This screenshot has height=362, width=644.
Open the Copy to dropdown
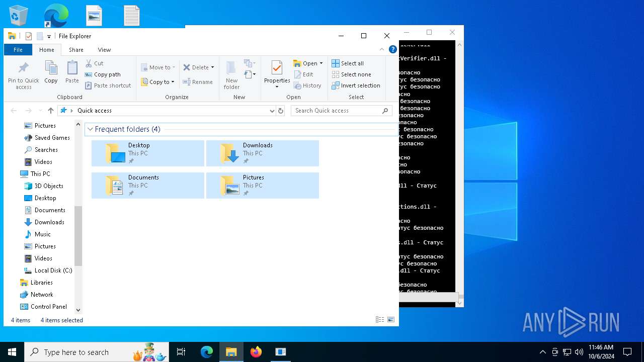coord(157,82)
